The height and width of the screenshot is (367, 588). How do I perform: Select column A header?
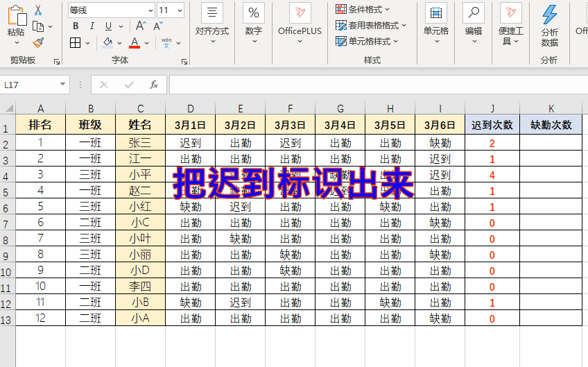click(40, 108)
